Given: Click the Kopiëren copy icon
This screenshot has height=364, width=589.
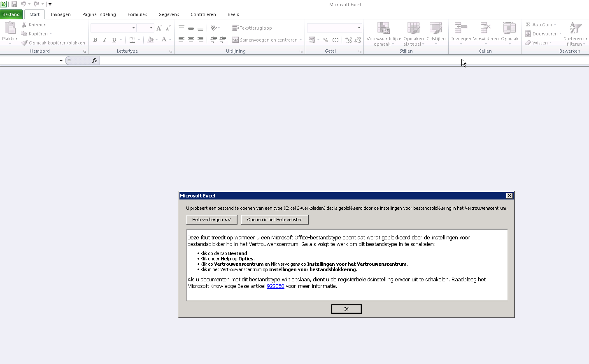Looking at the screenshot, I should pyautogui.click(x=24, y=34).
